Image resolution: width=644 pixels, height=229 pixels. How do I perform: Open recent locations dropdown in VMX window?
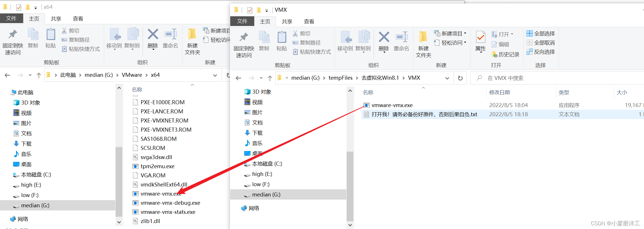pyautogui.click(x=261, y=78)
